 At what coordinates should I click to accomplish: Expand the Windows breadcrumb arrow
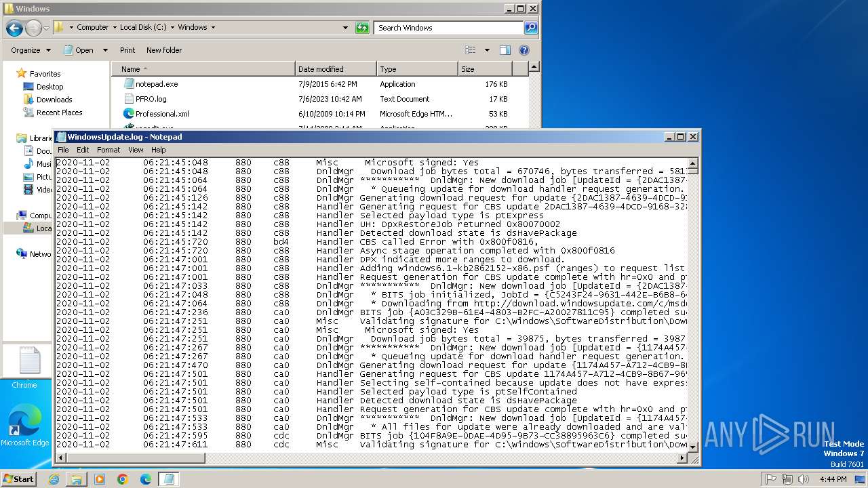pos(213,28)
